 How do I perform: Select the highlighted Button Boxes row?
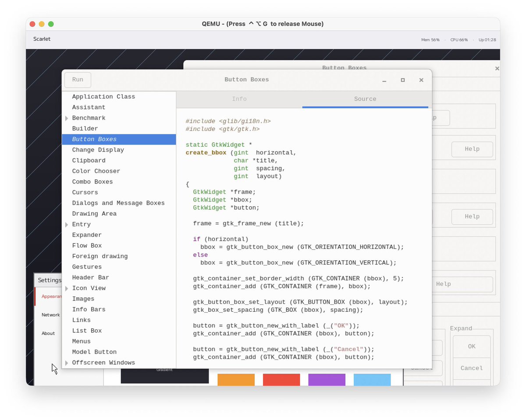(x=119, y=139)
